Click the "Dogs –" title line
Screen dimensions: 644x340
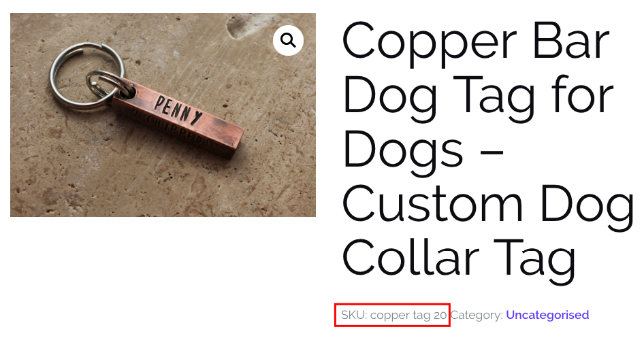pos(423,152)
